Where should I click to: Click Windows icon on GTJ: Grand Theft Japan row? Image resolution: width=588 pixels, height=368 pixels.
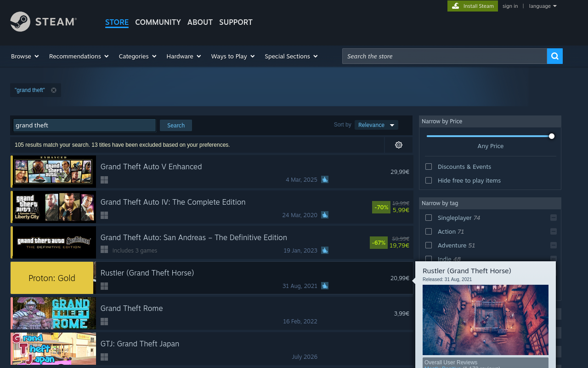104,357
